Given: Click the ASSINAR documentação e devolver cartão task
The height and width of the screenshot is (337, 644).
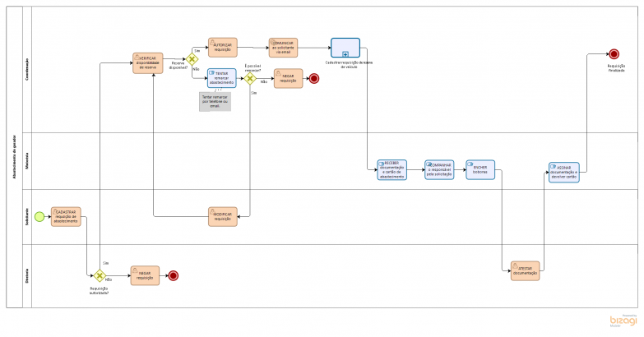Looking at the screenshot, I should tap(564, 173).
